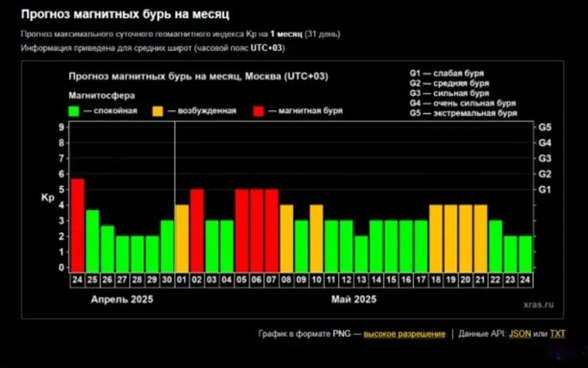This screenshot has width=588, height=368.
Task: Open the "высокое разрешение" PNG link
Action: pyautogui.click(x=404, y=334)
